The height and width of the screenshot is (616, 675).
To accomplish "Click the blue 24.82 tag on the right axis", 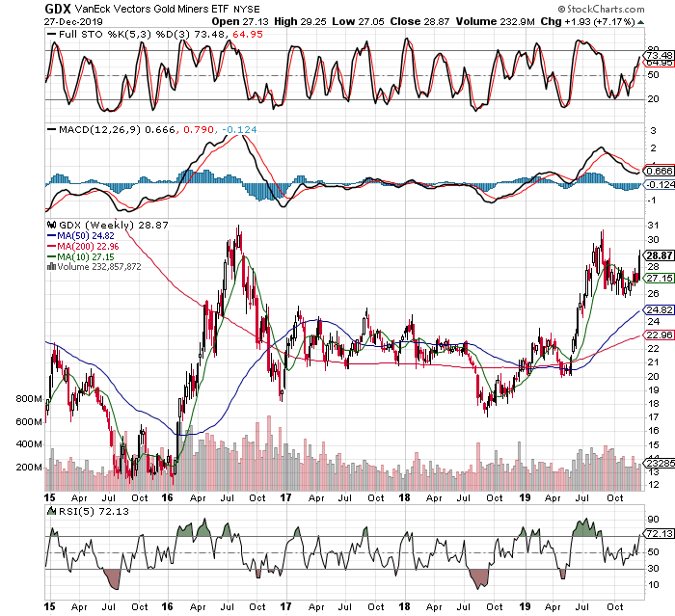I will 659,310.
